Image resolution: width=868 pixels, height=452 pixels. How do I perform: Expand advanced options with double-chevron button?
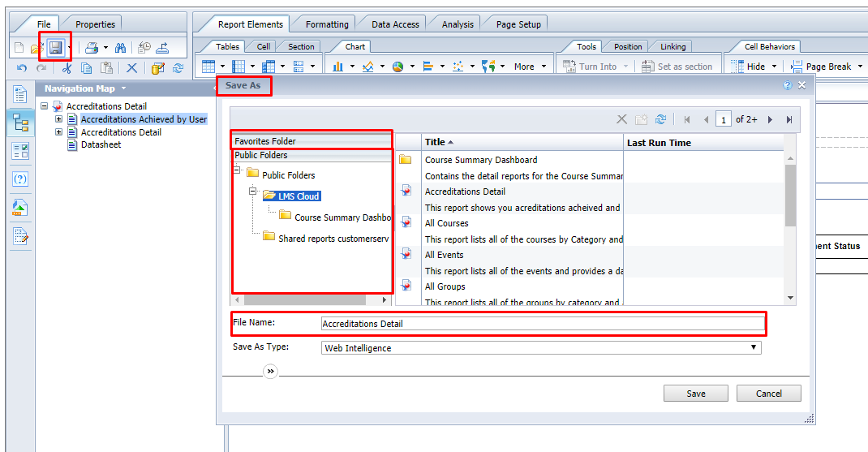click(x=270, y=371)
